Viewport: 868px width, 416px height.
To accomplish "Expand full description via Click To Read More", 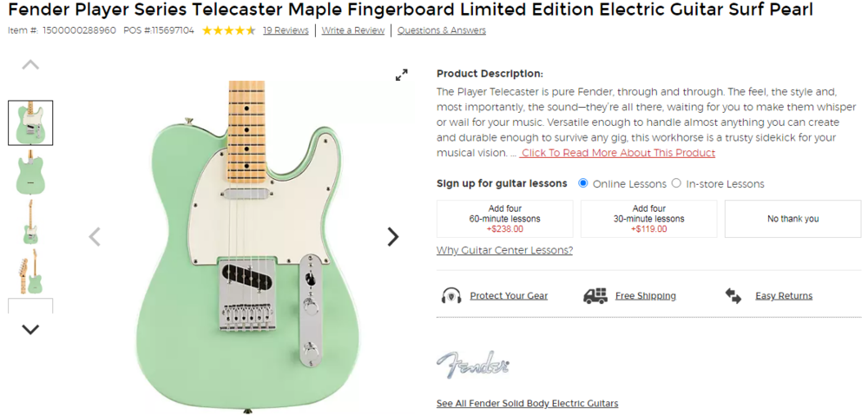I will (617, 153).
